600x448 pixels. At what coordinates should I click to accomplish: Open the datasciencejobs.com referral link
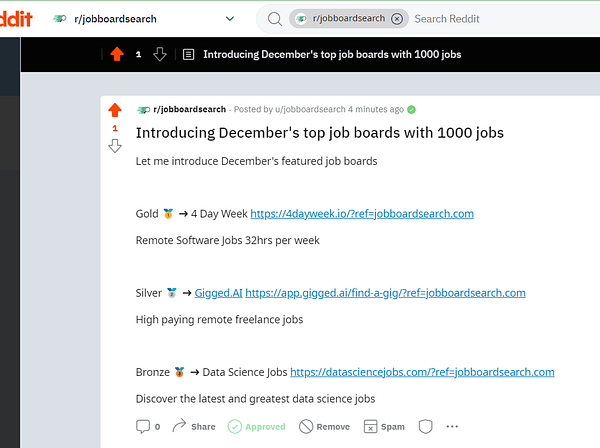click(422, 371)
